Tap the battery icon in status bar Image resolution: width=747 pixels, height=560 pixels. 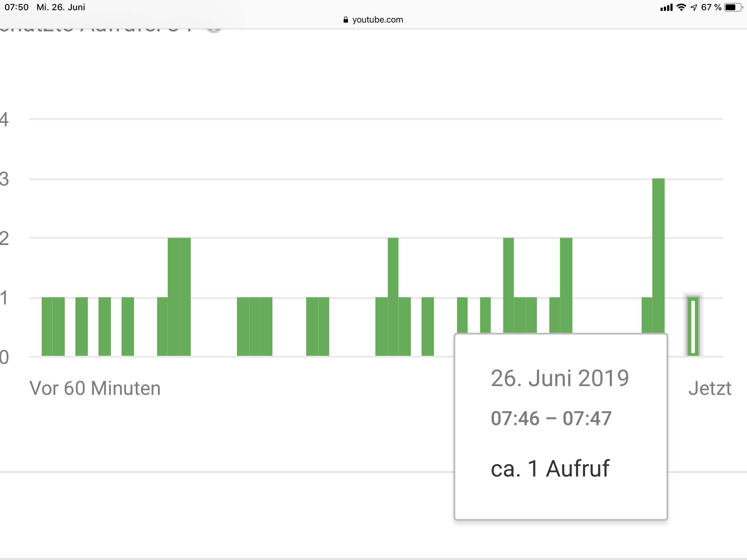coord(732,7)
